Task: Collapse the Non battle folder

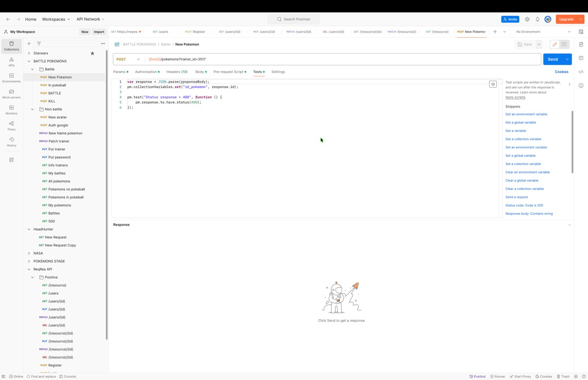Action: coord(32,109)
